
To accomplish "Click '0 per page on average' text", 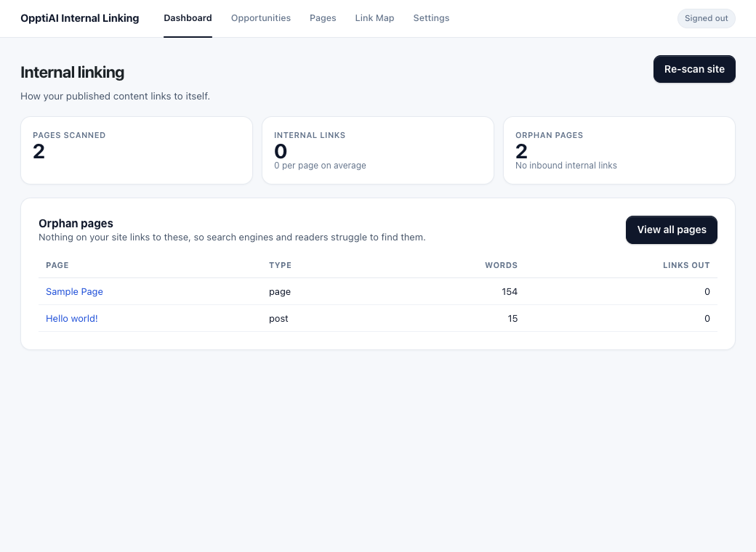I will coord(320,165).
